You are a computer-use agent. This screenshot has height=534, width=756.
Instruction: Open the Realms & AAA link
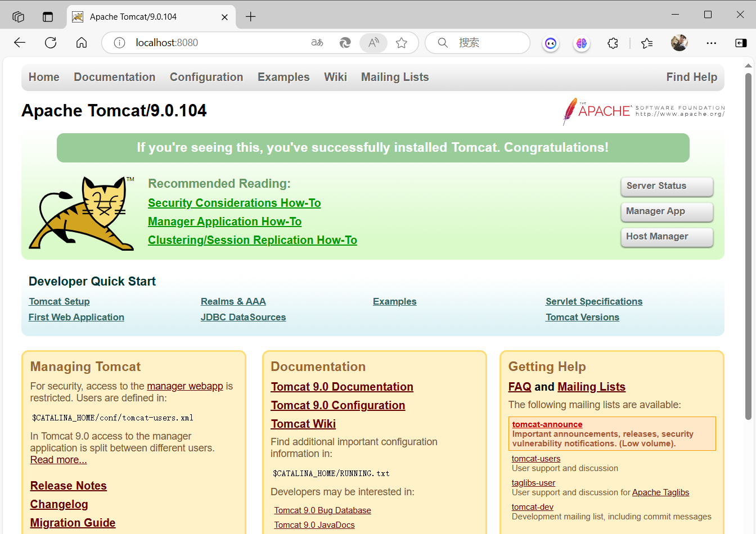tap(233, 301)
